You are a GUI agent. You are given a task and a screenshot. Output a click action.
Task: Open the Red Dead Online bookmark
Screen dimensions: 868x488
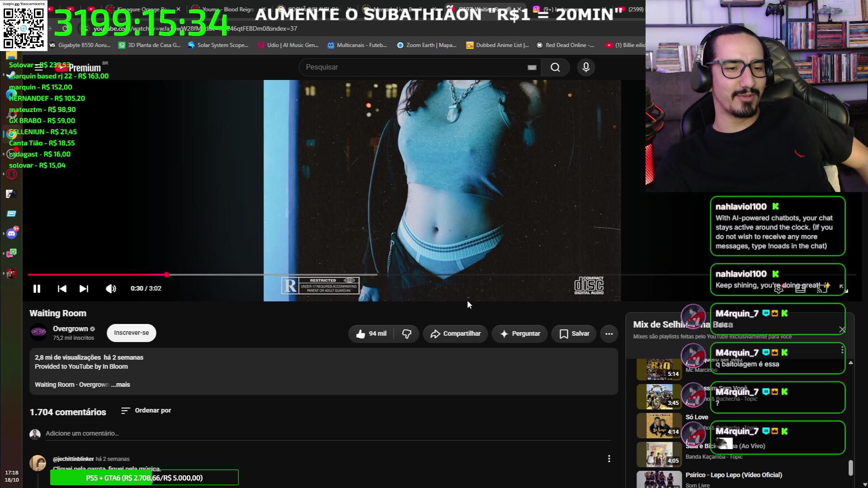click(565, 45)
